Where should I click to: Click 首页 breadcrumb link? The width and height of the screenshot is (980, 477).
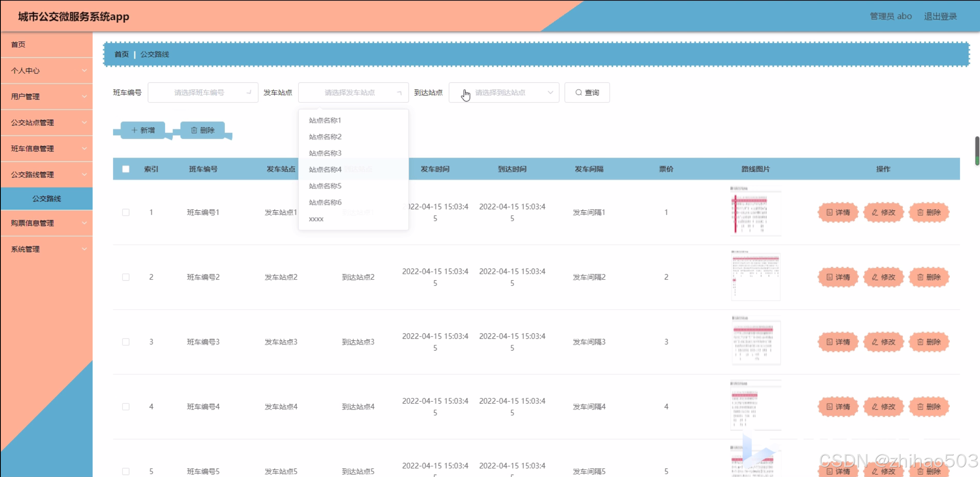pos(121,54)
